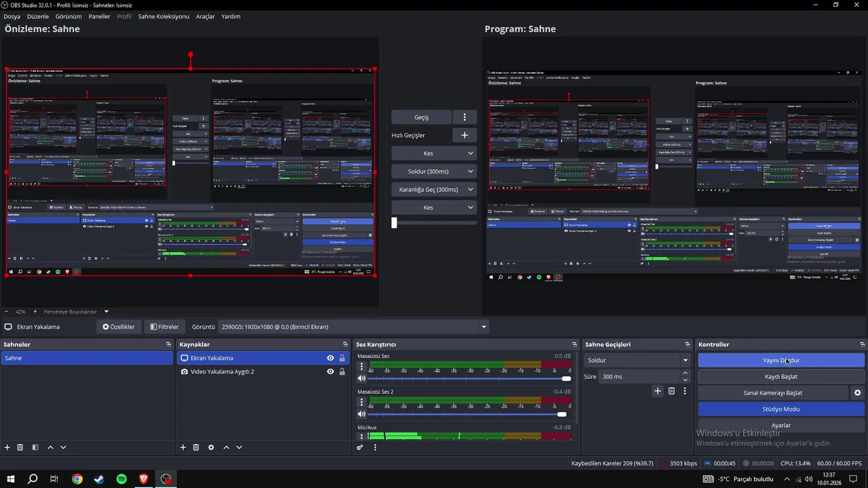868x488 pixels.
Task: Open Masaüstü Ses options dots menu
Action: tap(361, 367)
